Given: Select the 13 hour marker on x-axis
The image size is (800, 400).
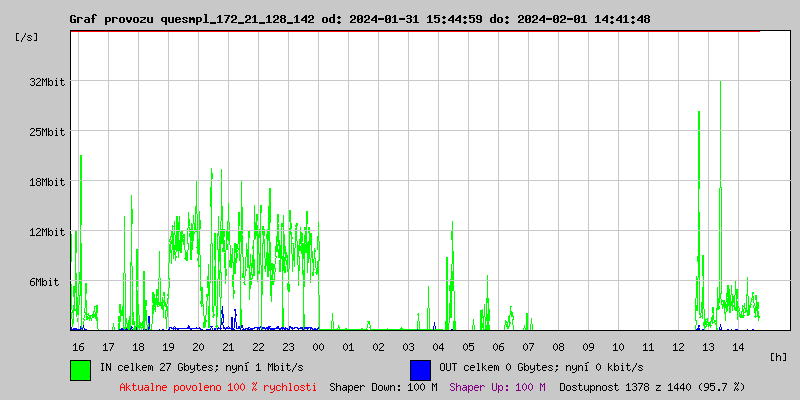Looking at the screenshot, I should click(x=708, y=346).
